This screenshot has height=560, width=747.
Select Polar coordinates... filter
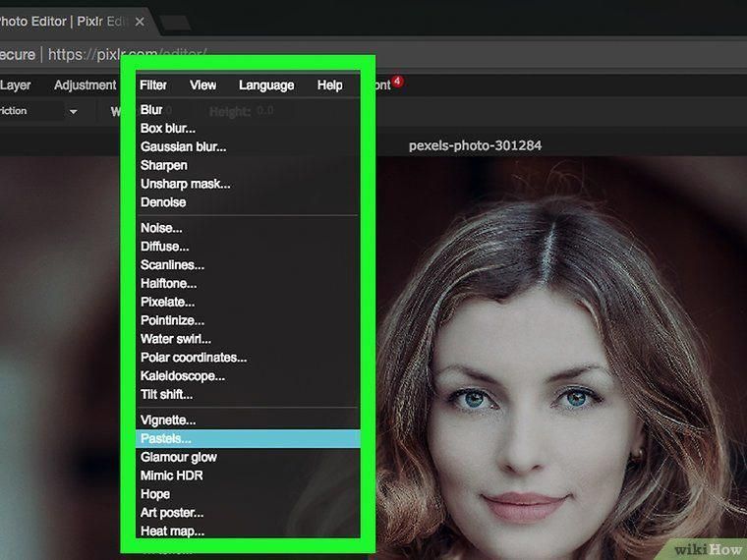[x=248, y=358]
